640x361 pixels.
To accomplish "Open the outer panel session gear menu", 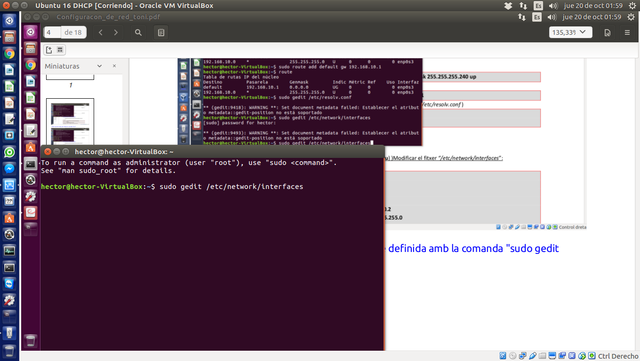I will 632,6.
